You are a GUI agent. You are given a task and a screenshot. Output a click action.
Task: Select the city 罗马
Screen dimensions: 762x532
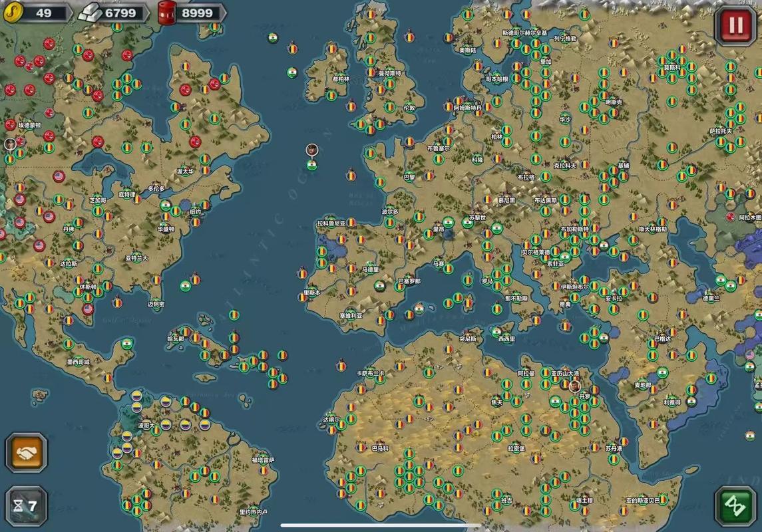tap(487, 281)
